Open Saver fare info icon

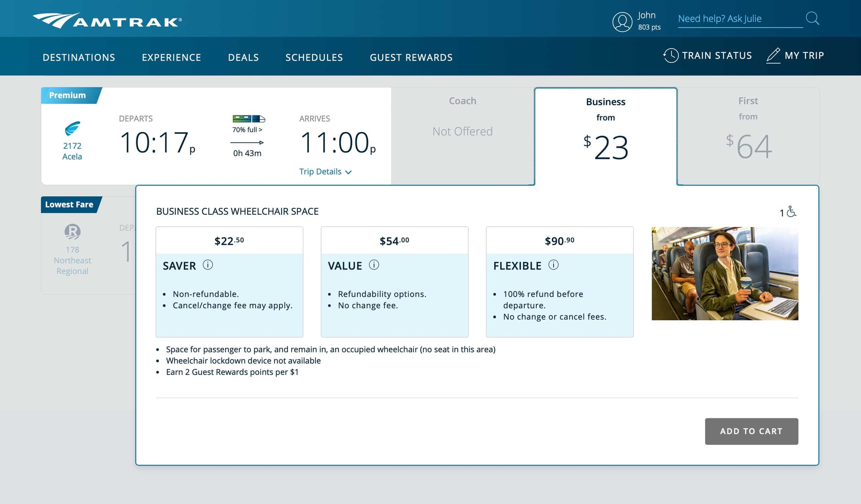coord(208,265)
